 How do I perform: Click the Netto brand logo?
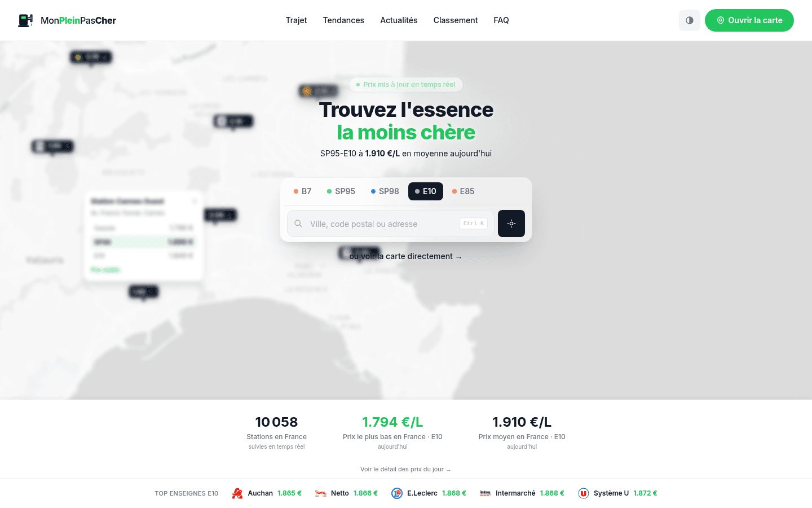[321, 493]
